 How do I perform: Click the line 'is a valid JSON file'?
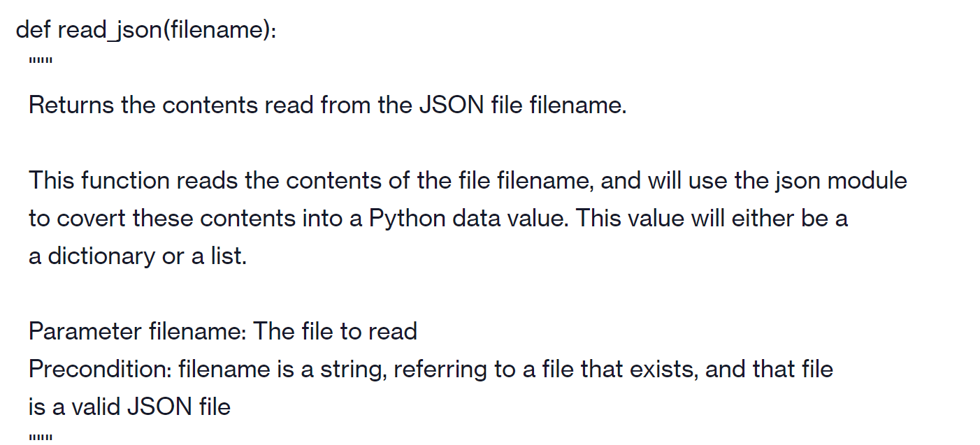point(129,406)
